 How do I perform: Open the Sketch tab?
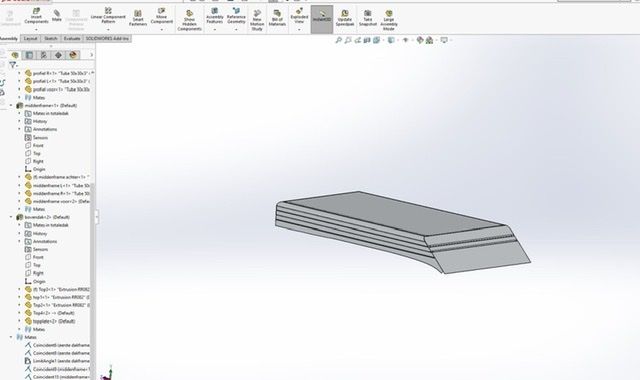(x=51, y=38)
